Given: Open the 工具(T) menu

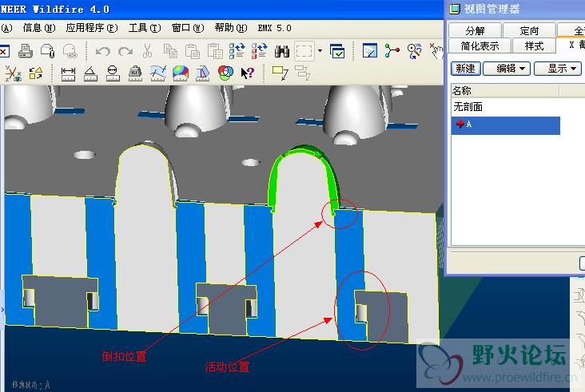Looking at the screenshot, I should [x=145, y=28].
